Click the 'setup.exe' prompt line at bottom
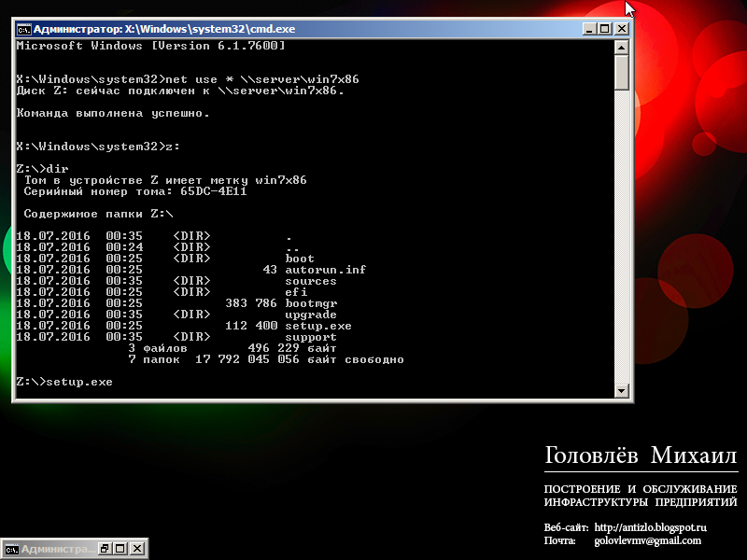This screenshot has height=560, width=747. coord(64,382)
